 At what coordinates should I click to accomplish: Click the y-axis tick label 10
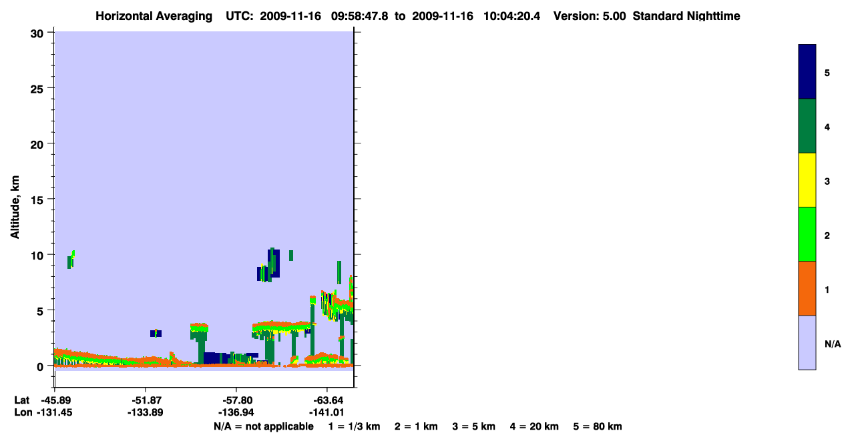point(39,255)
